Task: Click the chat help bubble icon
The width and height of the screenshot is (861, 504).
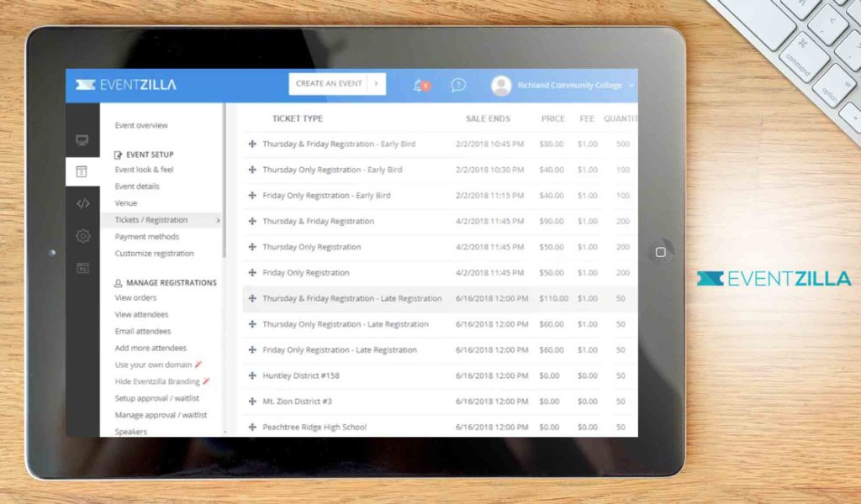Action: coord(457,85)
